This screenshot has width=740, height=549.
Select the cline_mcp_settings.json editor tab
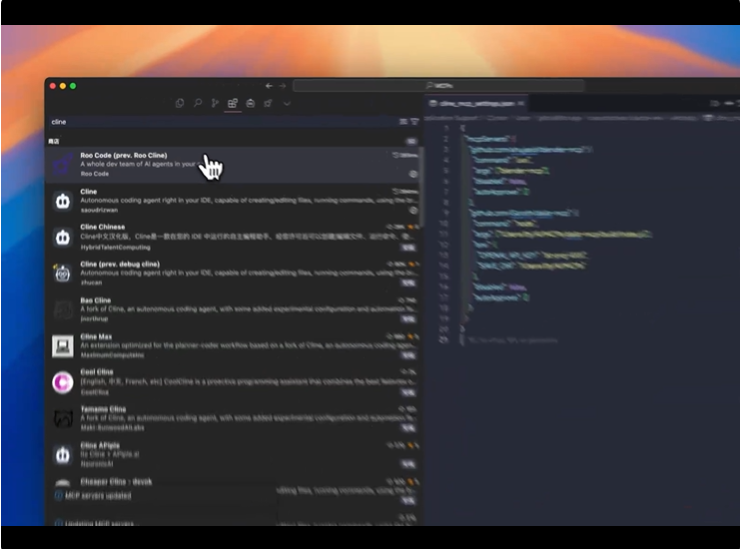[478, 103]
